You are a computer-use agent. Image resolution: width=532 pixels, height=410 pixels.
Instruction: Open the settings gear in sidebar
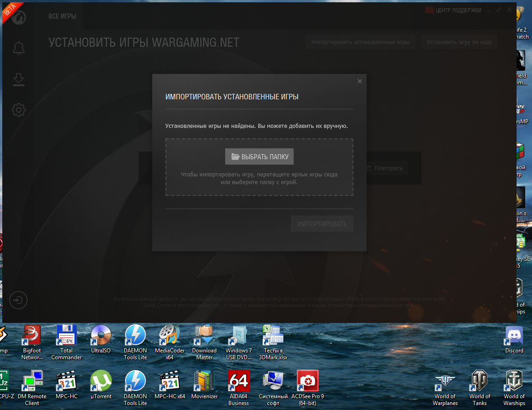click(19, 110)
